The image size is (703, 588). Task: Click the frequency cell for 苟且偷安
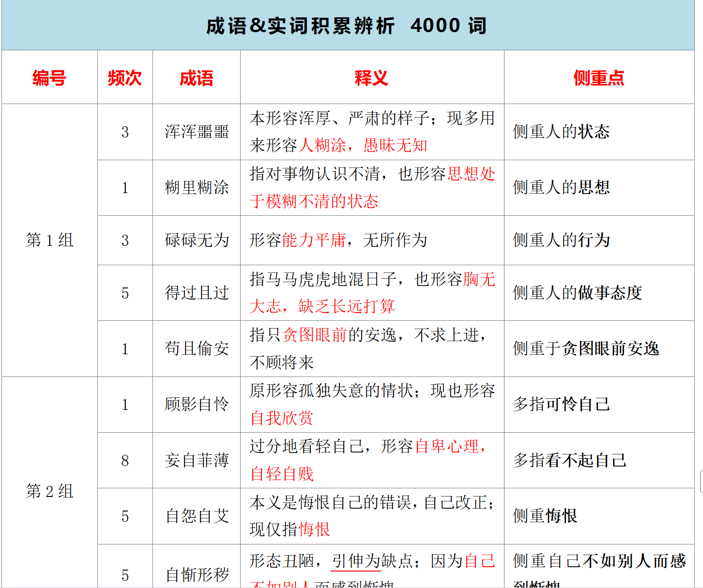coord(125,348)
